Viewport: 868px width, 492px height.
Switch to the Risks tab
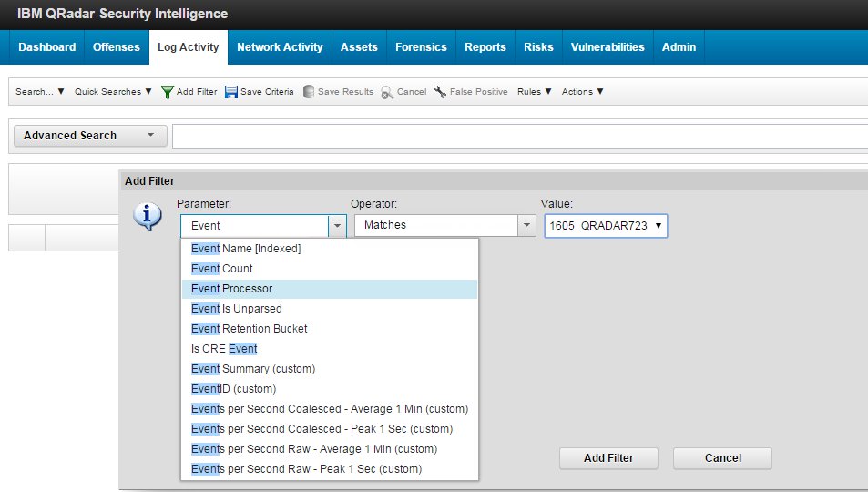click(x=538, y=47)
